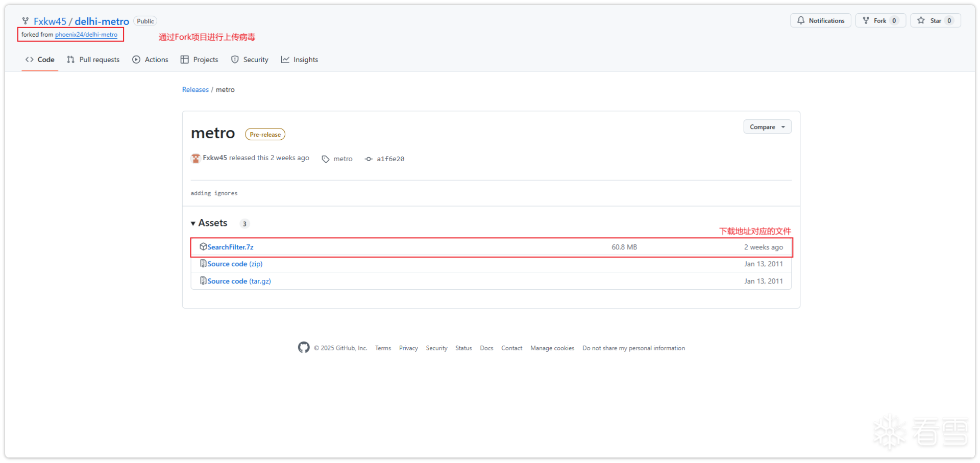The width and height of the screenshot is (980, 463).
Task: Click the 'adding ignores' release note text
Action: [x=214, y=193]
